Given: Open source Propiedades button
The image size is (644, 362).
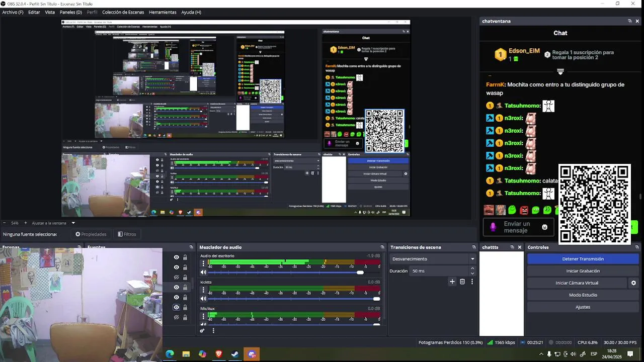Looking at the screenshot, I should coord(91,234).
